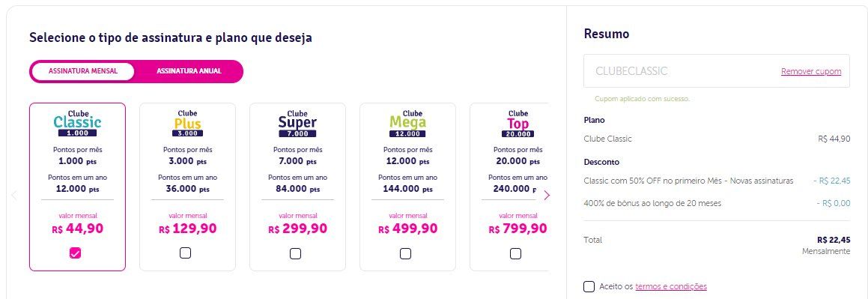
Task: Click the Clube Top logo
Action: point(518,124)
